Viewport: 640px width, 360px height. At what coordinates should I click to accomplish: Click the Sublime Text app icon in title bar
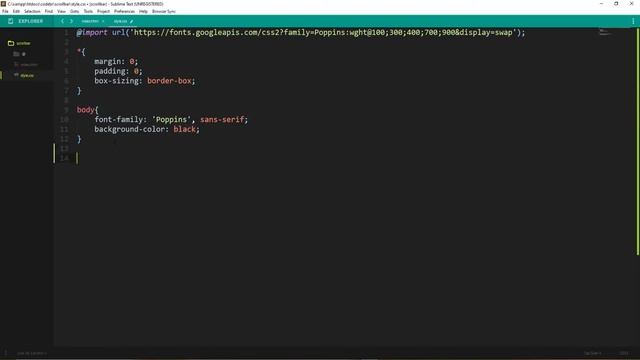click(x=3, y=4)
